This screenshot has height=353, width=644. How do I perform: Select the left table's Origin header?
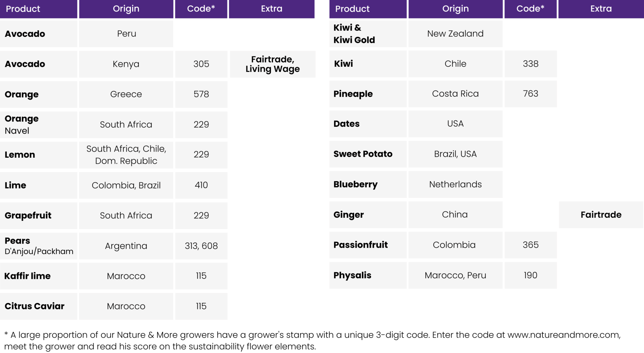(126, 9)
